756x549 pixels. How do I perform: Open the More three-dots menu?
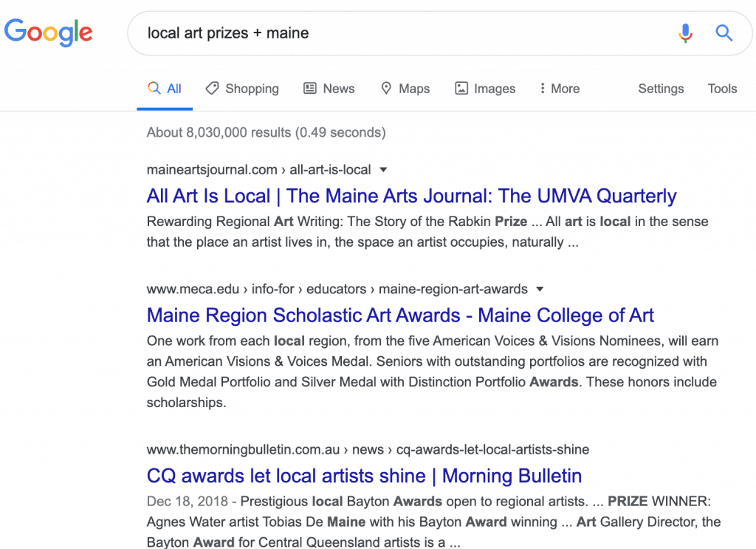(560, 88)
